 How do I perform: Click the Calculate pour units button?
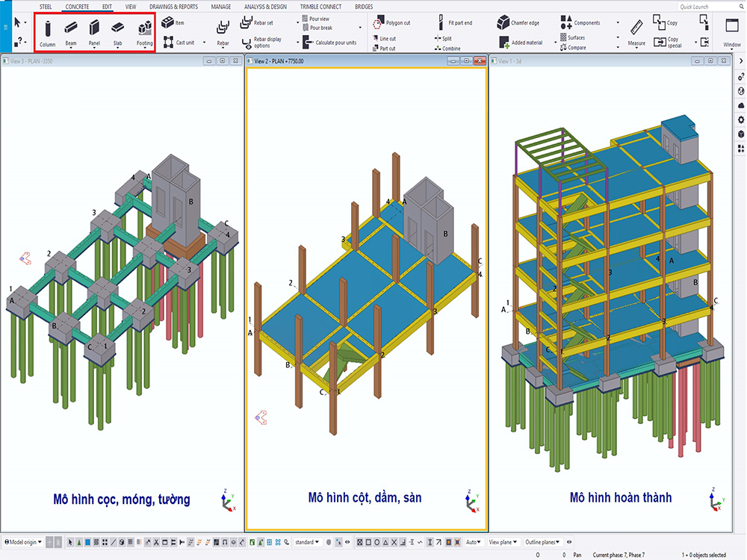[x=329, y=43]
